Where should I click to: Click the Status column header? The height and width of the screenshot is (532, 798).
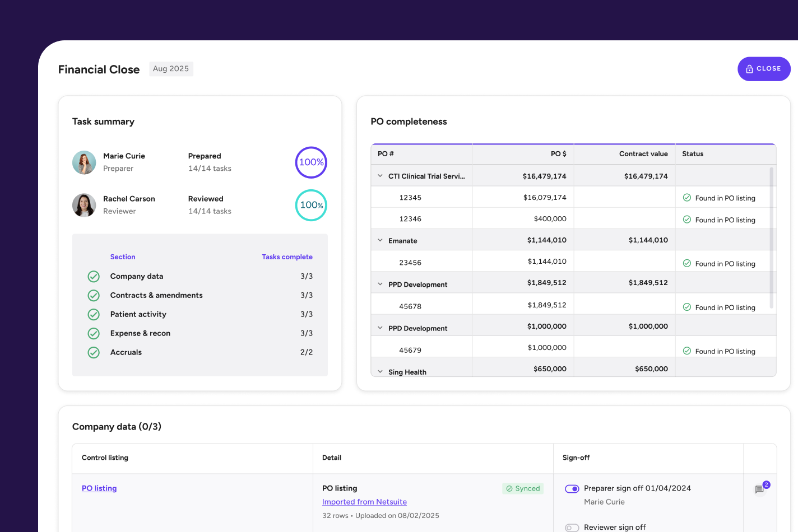coord(693,154)
